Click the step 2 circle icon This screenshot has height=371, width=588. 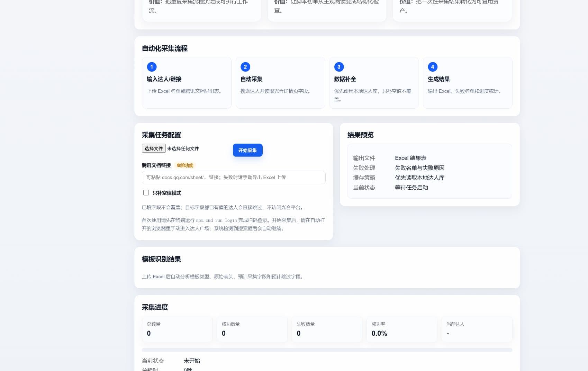point(245,67)
